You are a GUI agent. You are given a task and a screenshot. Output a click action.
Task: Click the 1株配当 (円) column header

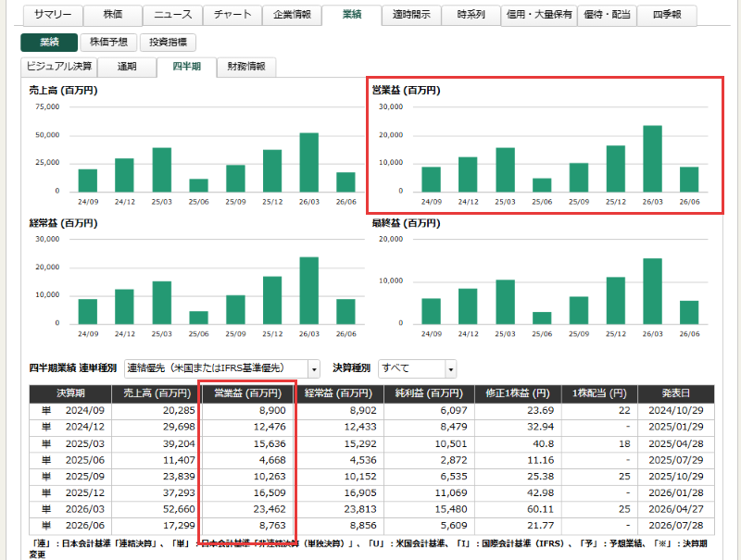coord(599,393)
